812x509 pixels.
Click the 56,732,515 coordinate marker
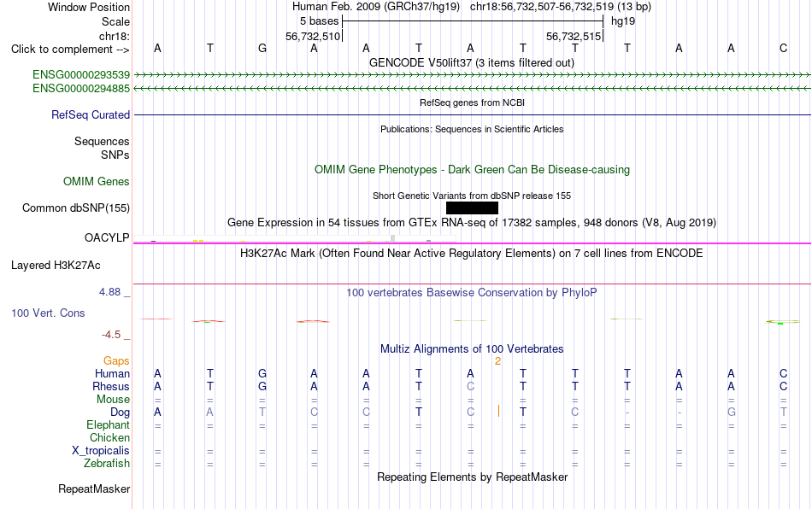point(574,36)
